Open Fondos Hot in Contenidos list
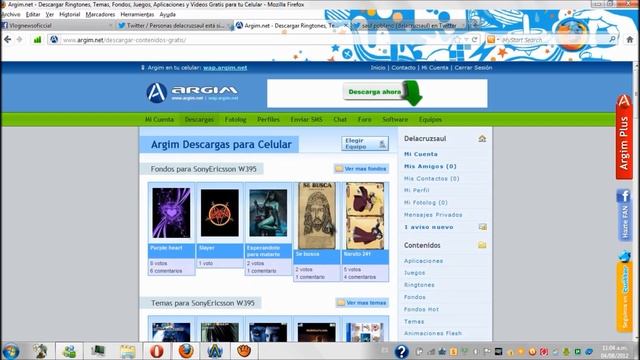 click(421, 309)
